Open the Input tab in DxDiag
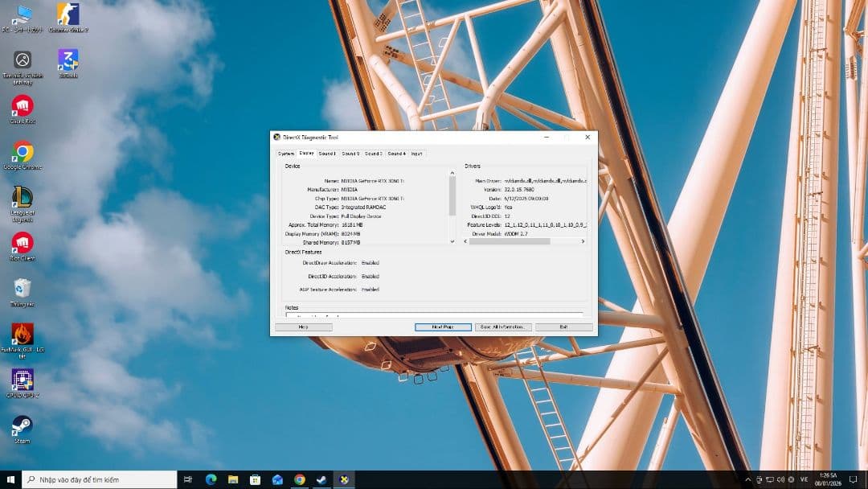This screenshot has width=868, height=489. (x=416, y=154)
